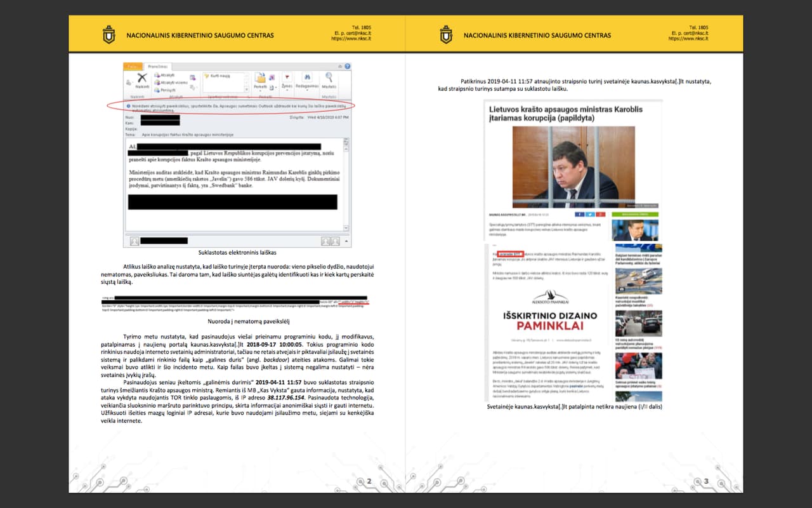Image resolution: width=812 pixels, height=508 pixels.
Task: Click the article headline about minister Karoblis
Action: click(566, 114)
